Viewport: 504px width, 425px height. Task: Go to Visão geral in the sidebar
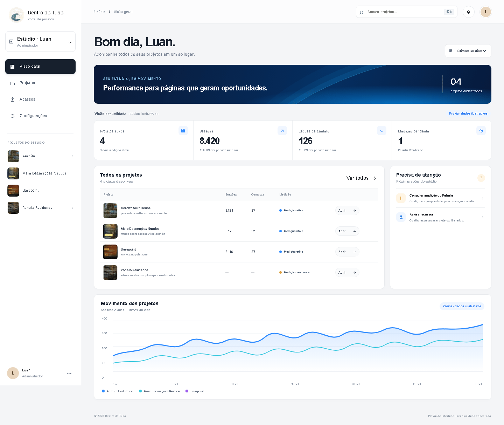(40, 67)
